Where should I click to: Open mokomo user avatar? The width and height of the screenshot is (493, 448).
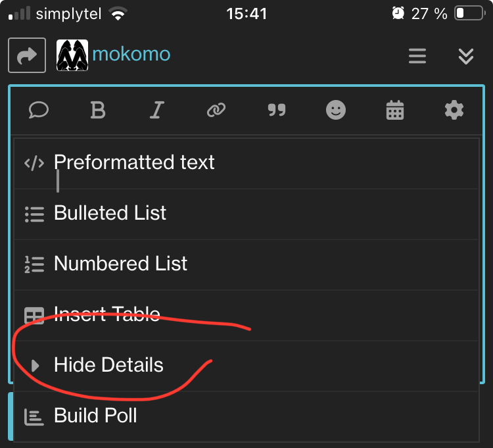tap(72, 55)
